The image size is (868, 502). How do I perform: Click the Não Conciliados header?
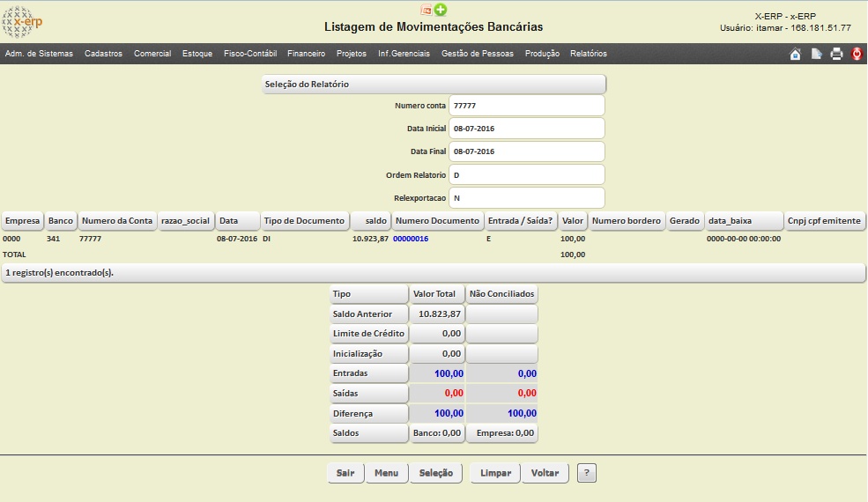coord(502,294)
